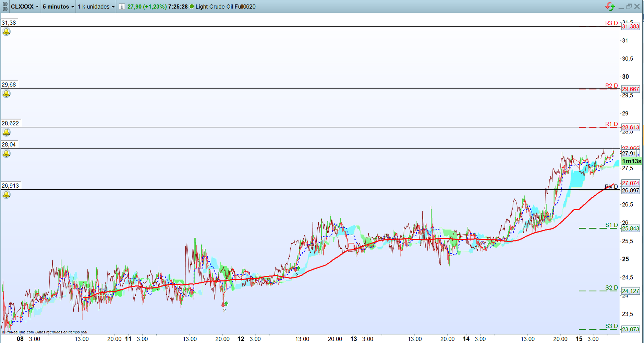Click the 28,622 horizontal line label

pos(11,123)
